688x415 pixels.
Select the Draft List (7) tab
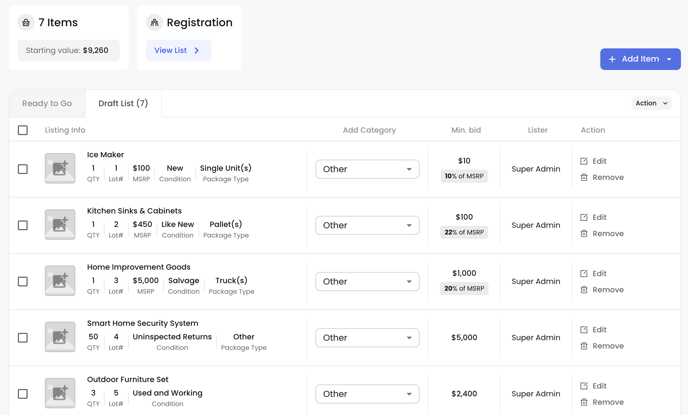[x=123, y=104]
